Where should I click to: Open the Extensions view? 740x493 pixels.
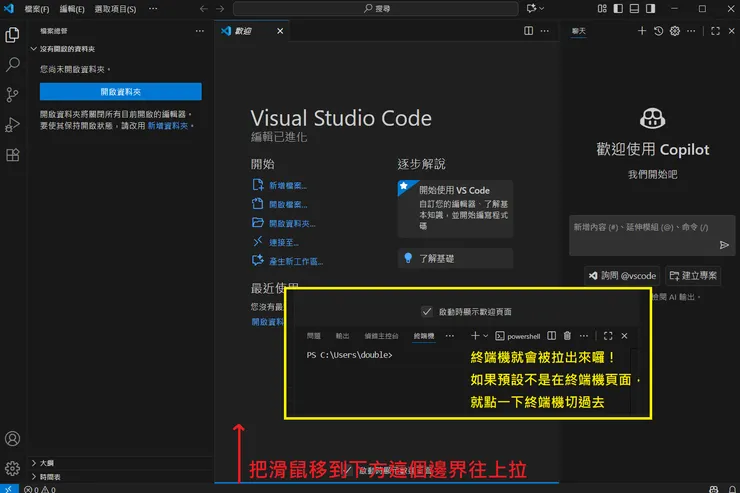[x=12, y=155]
